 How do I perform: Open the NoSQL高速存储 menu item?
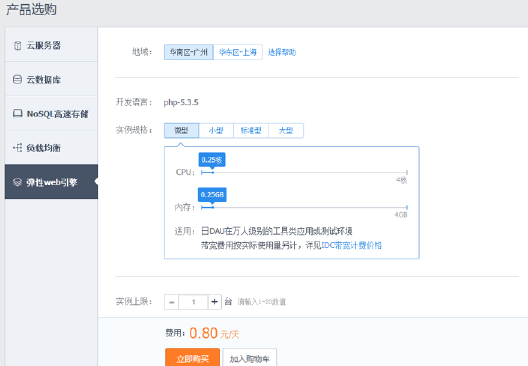[51, 113]
